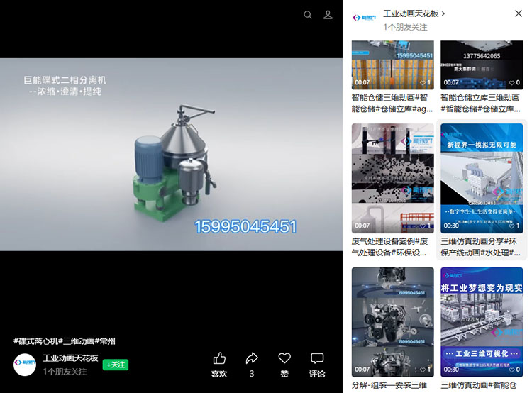
Task: Close the channel side panel
Action: (518, 13)
